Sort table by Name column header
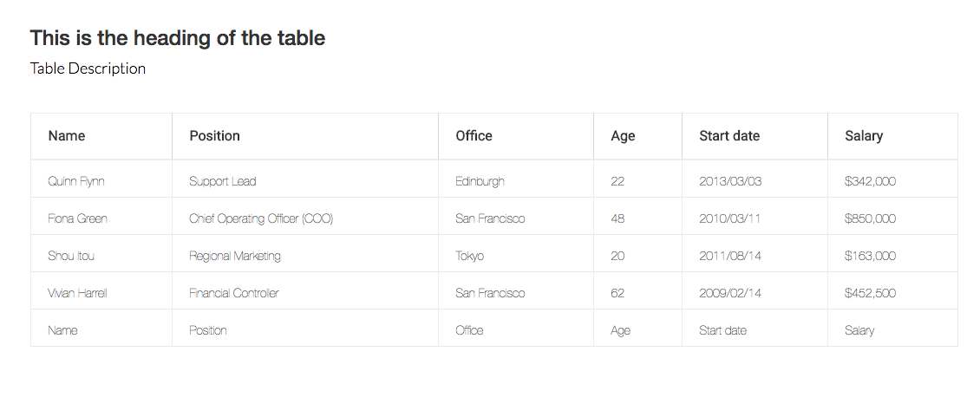This screenshot has height=404, width=980. click(101, 136)
